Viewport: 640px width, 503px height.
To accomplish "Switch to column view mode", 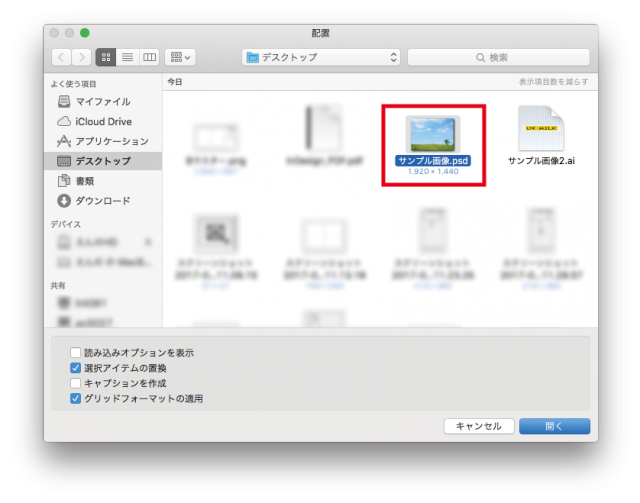I will (x=149, y=57).
